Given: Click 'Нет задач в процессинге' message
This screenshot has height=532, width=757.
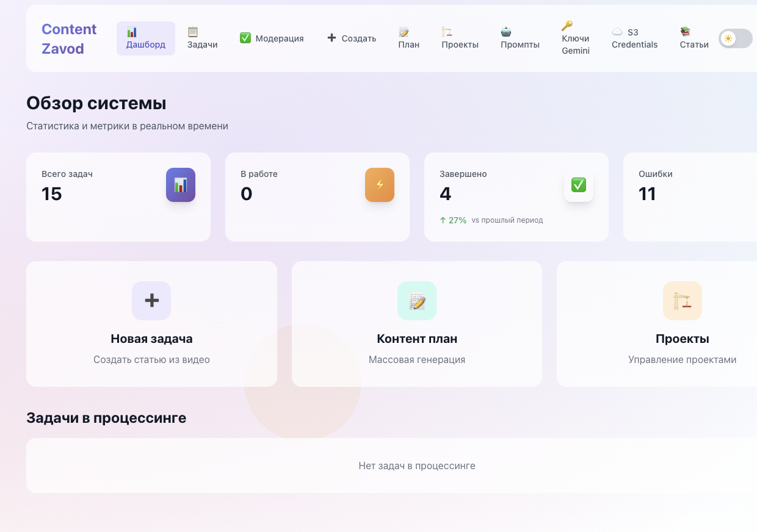Looking at the screenshot, I should point(417,466).
